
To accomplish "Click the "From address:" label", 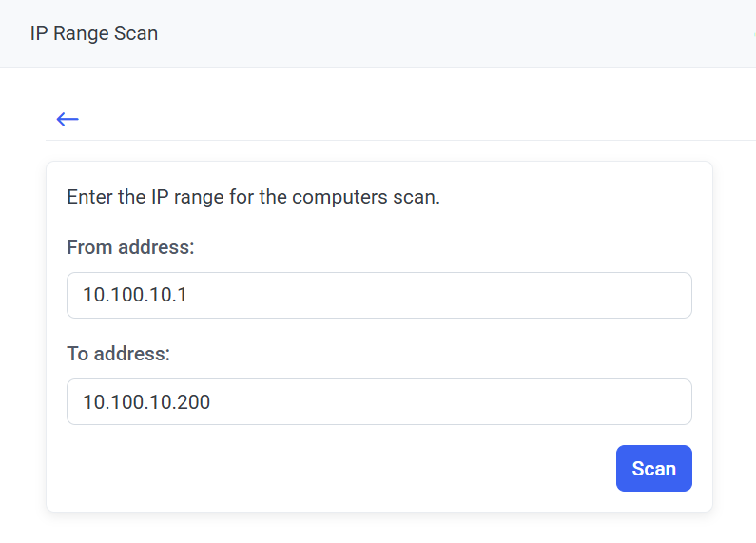I will tap(130, 247).
